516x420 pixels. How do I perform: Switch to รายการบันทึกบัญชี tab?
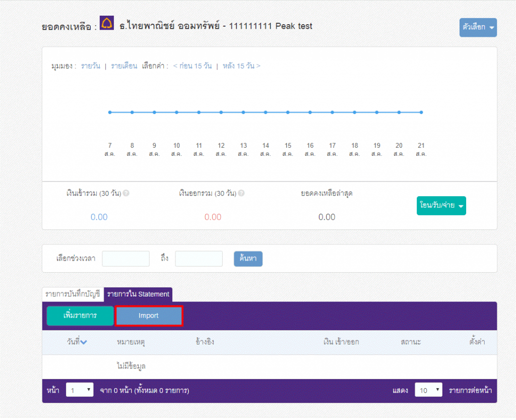[73, 294]
